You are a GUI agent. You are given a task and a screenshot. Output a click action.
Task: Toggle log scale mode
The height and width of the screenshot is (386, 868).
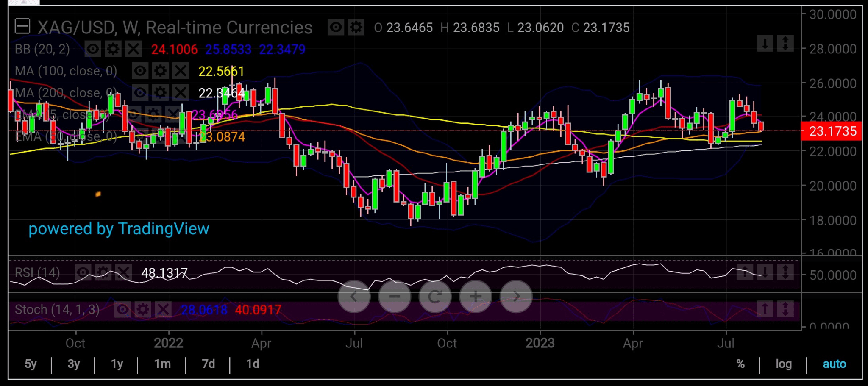tap(784, 364)
